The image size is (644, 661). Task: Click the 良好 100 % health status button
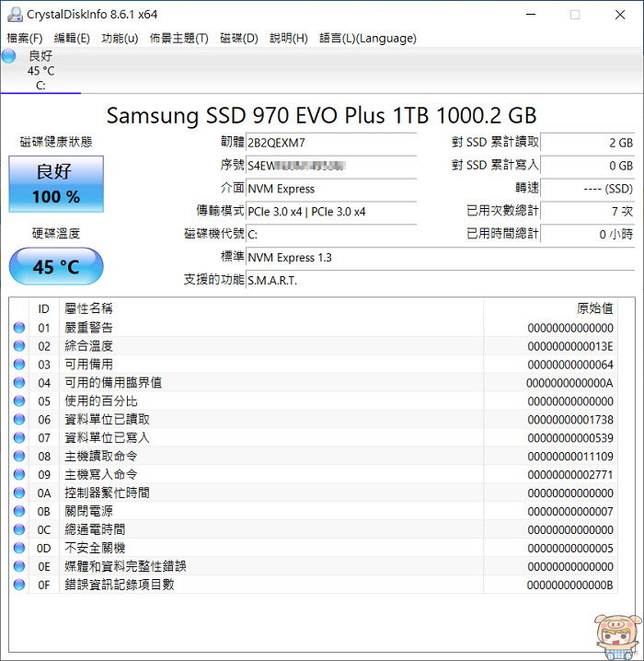tap(56, 184)
